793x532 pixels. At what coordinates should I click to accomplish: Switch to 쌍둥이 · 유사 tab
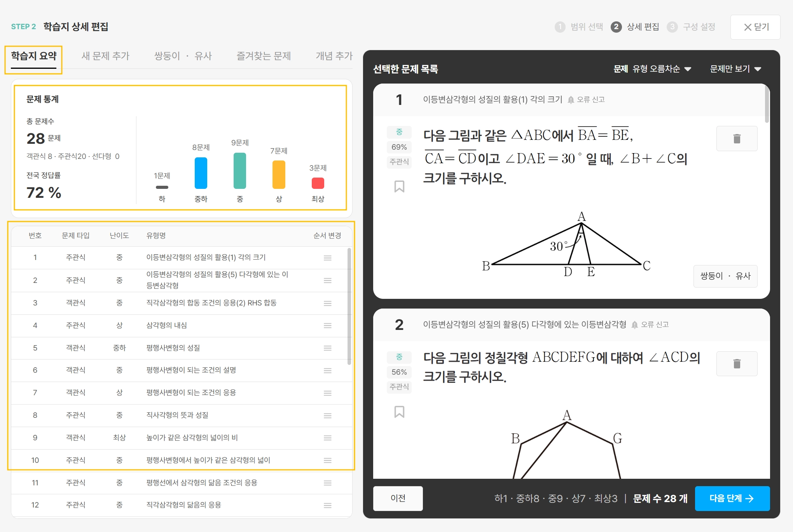183,56
